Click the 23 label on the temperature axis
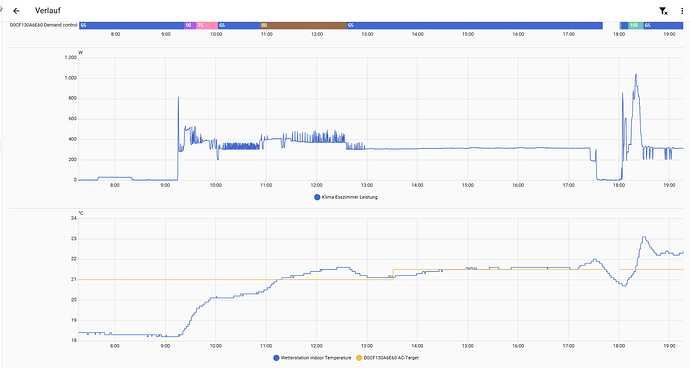This screenshot has height=368, width=690. pyautogui.click(x=74, y=239)
